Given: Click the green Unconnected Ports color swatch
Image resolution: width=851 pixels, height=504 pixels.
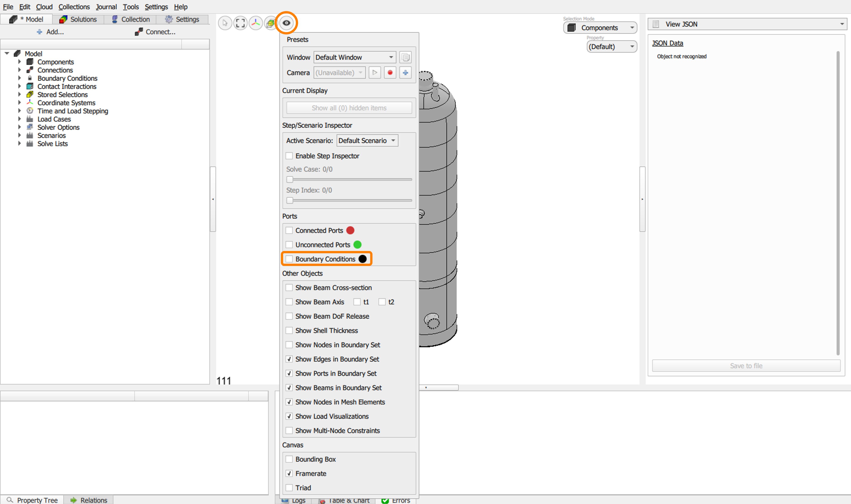Looking at the screenshot, I should (357, 245).
